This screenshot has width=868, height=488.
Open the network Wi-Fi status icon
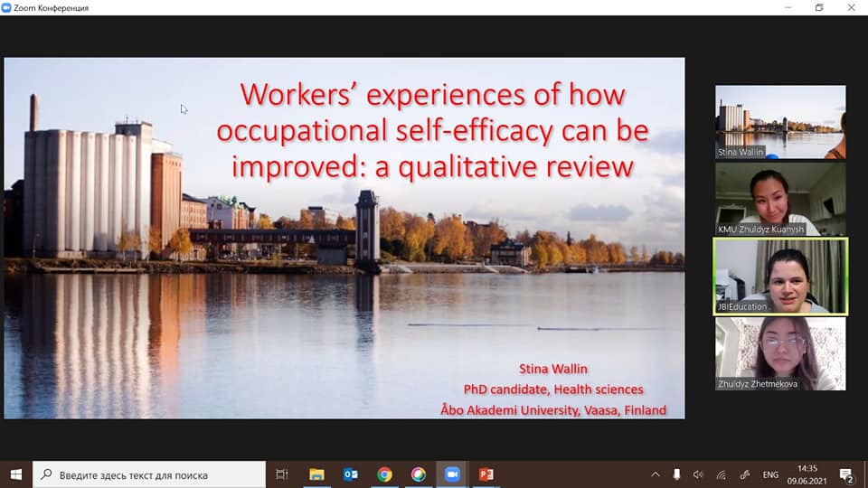click(721, 474)
